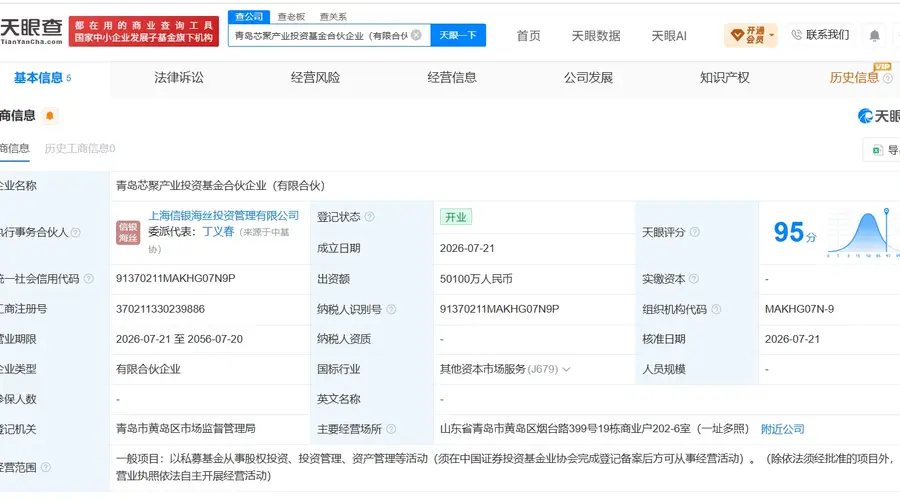Click 青岛市黄岛区市场监督管理局 authority value
This screenshot has width=900, height=500.
coord(185,429)
